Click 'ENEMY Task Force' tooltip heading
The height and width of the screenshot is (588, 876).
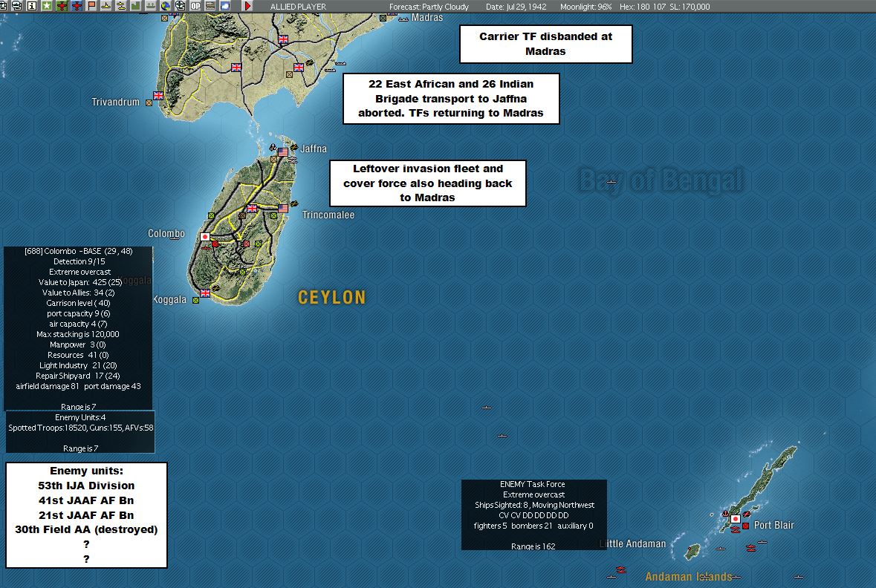tap(533, 484)
